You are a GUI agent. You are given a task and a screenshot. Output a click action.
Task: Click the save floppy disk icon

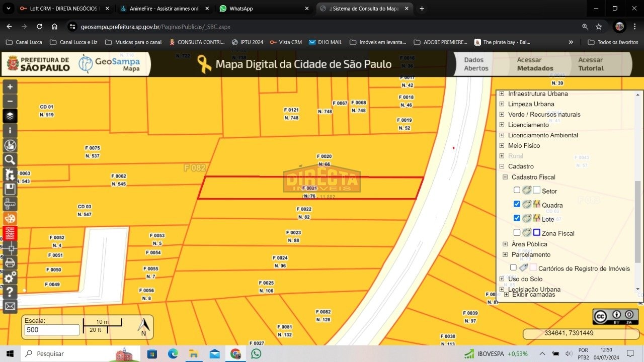10,189
